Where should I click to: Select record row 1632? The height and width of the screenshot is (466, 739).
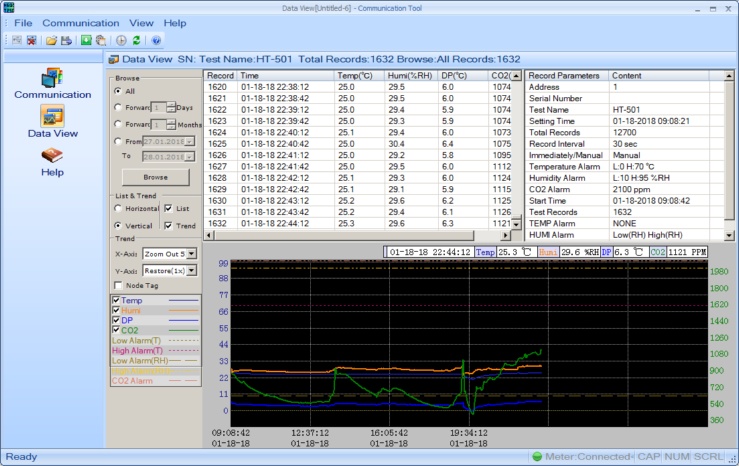pos(358,223)
